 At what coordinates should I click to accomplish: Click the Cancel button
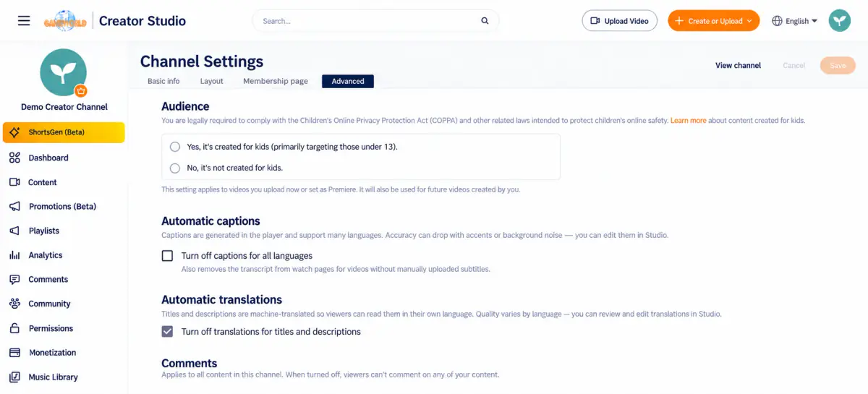pos(793,65)
